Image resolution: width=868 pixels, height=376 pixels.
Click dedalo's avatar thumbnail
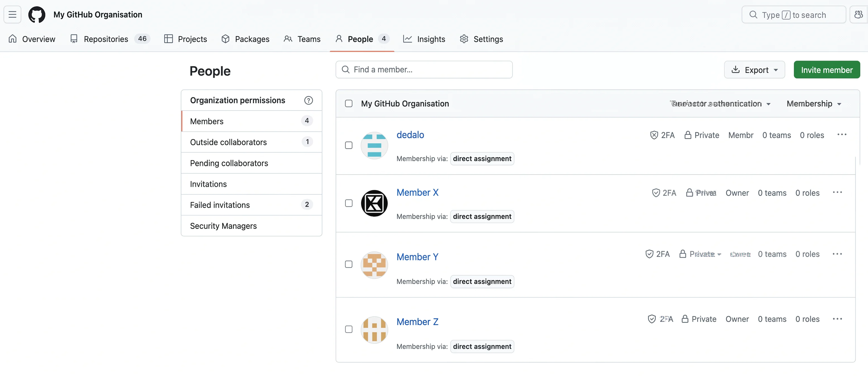pyautogui.click(x=374, y=145)
